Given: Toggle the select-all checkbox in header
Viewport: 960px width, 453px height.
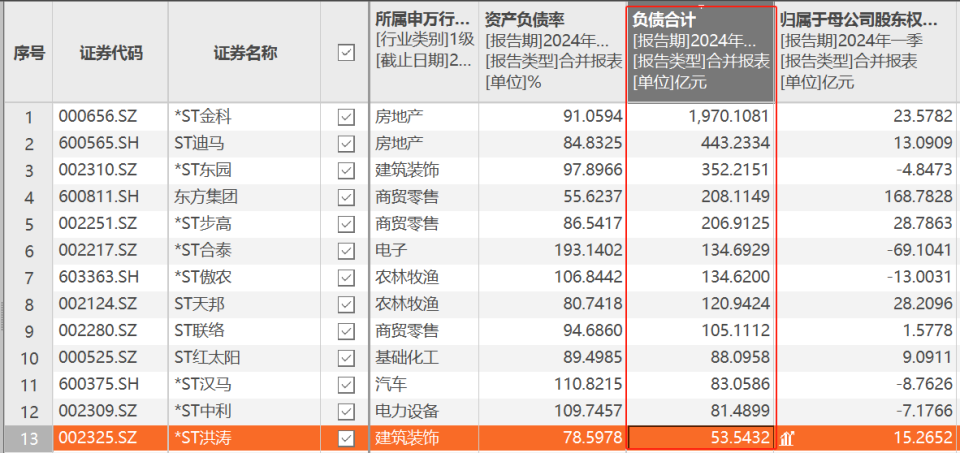Looking at the screenshot, I should tap(347, 53).
